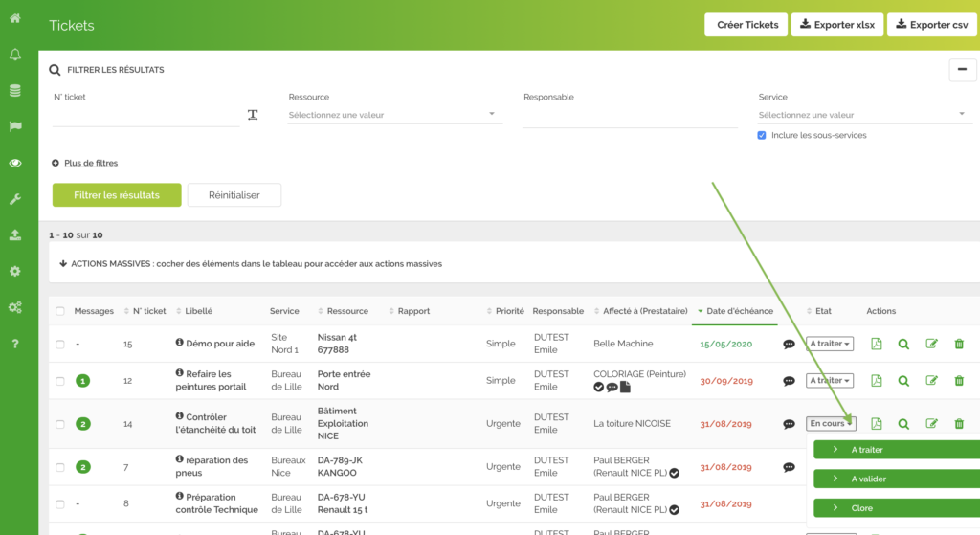Open the Service filter dropdown

pyautogui.click(x=863, y=115)
